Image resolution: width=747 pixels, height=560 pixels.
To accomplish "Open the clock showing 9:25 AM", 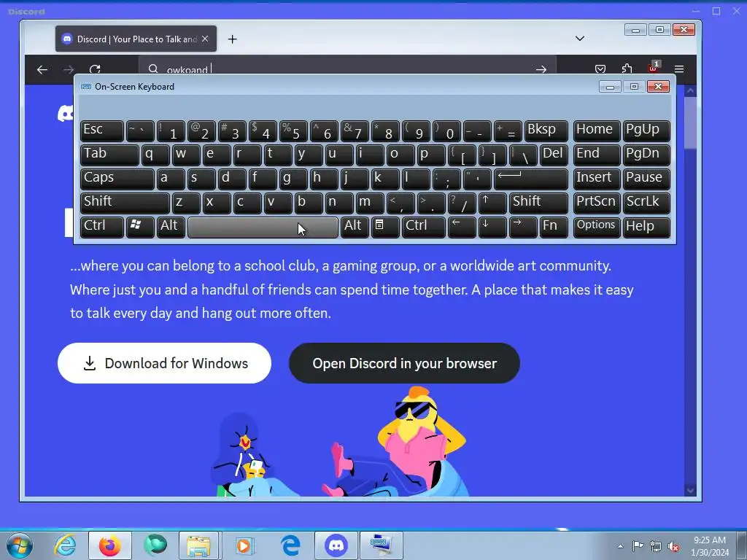I will coord(710,546).
